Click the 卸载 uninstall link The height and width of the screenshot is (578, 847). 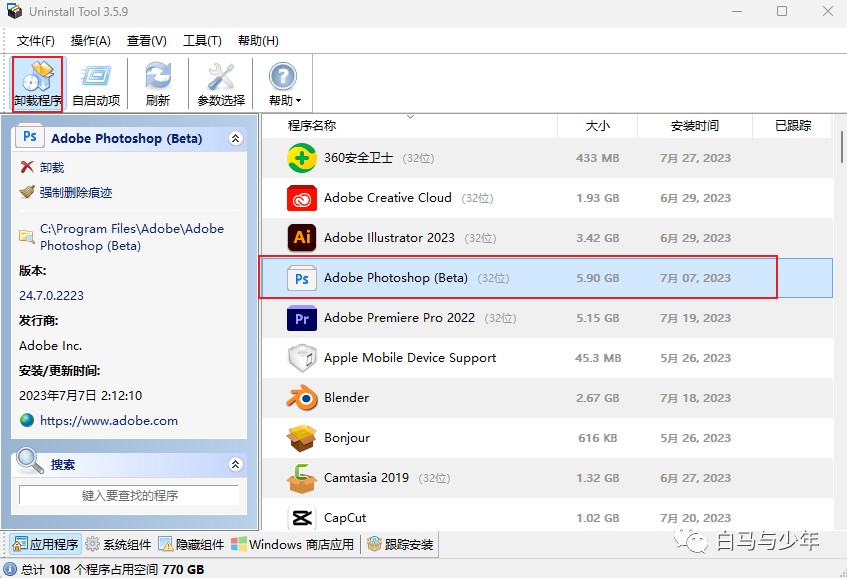(52, 167)
